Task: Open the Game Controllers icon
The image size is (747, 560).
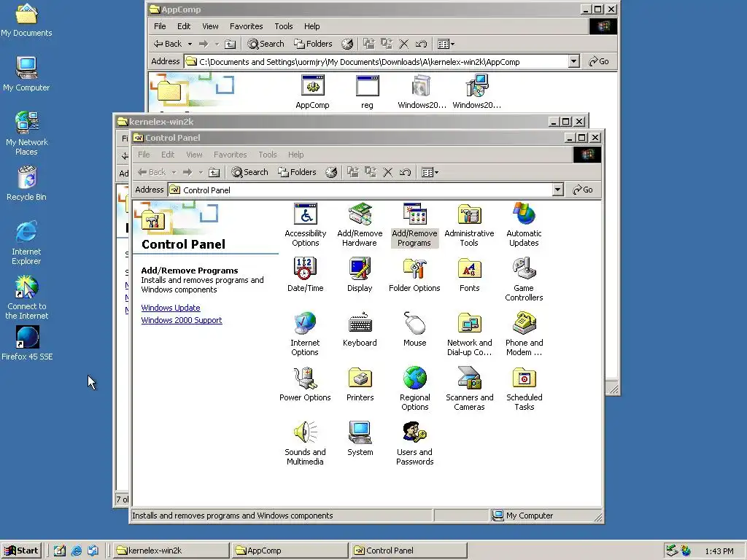Action: point(524,279)
